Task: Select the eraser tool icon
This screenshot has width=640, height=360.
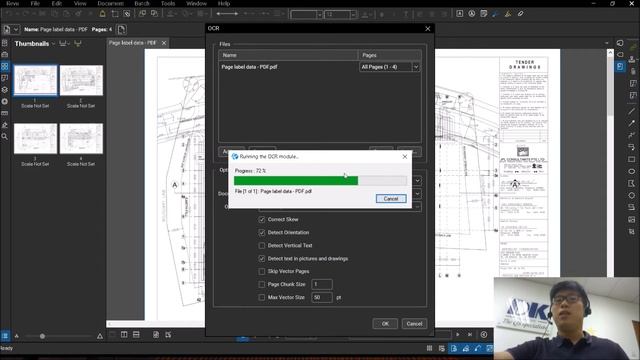Action: [520, 14]
